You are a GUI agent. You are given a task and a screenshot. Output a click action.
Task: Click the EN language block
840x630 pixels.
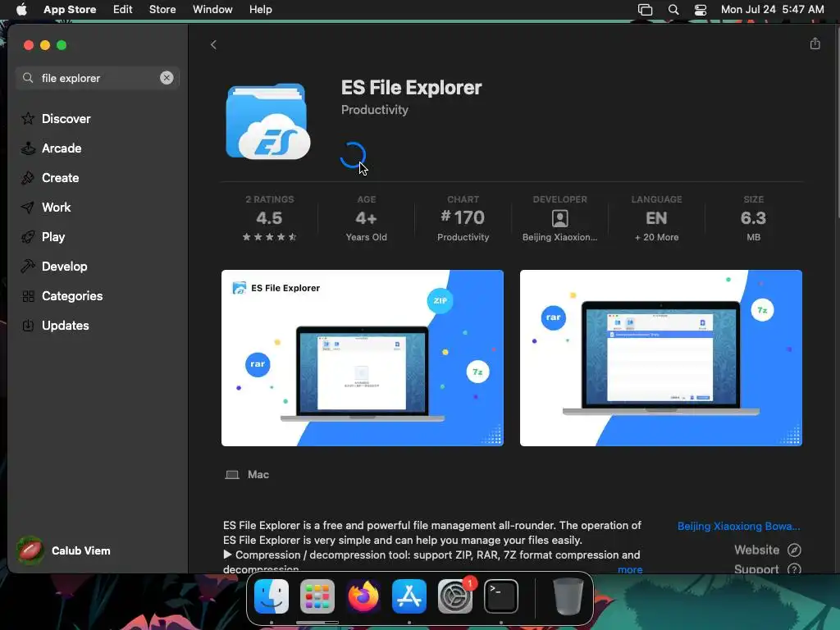coord(657,218)
